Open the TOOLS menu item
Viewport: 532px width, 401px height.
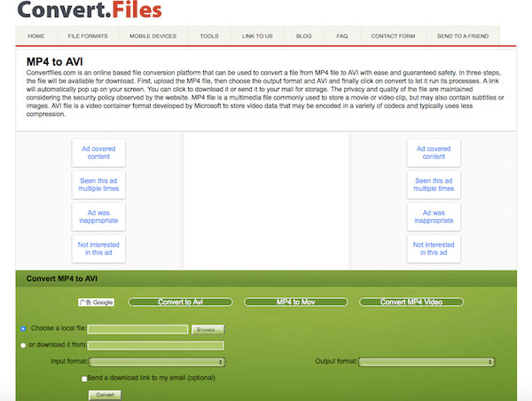coord(209,36)
